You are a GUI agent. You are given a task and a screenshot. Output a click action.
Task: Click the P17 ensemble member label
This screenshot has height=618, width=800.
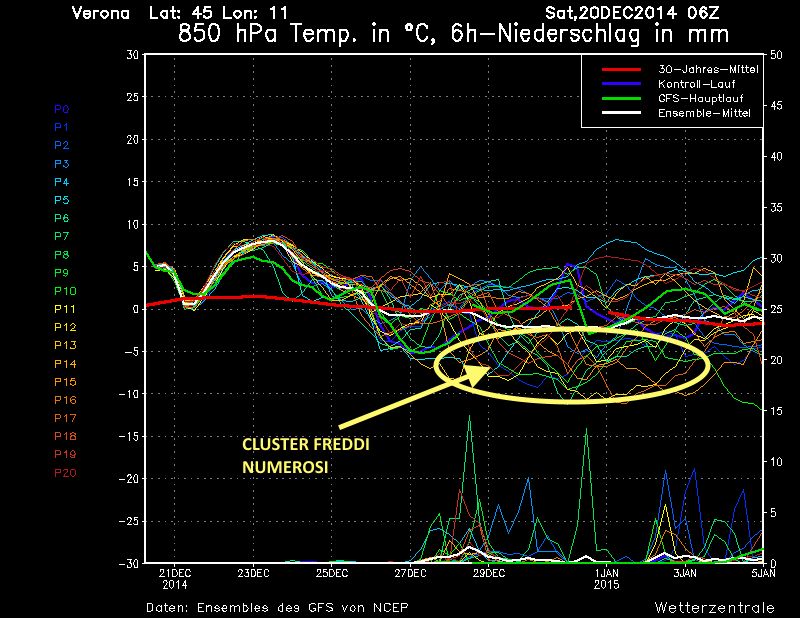(x=65, y=418)
